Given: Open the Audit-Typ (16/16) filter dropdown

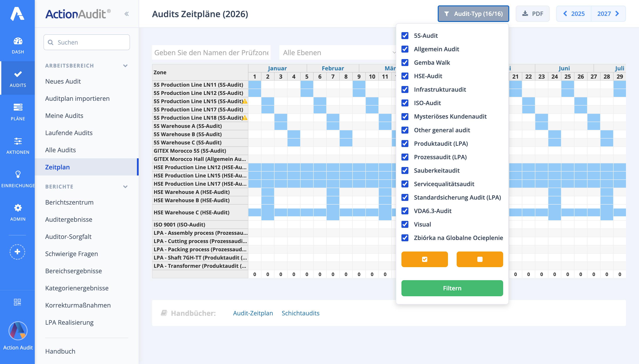Looking at the screenshot, I should [x=473, y=14].
